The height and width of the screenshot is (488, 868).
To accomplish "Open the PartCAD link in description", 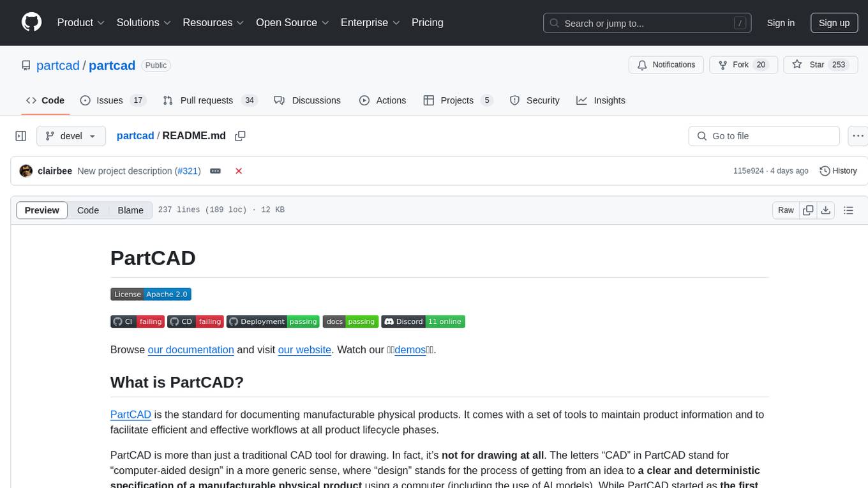I will [131, 415].
